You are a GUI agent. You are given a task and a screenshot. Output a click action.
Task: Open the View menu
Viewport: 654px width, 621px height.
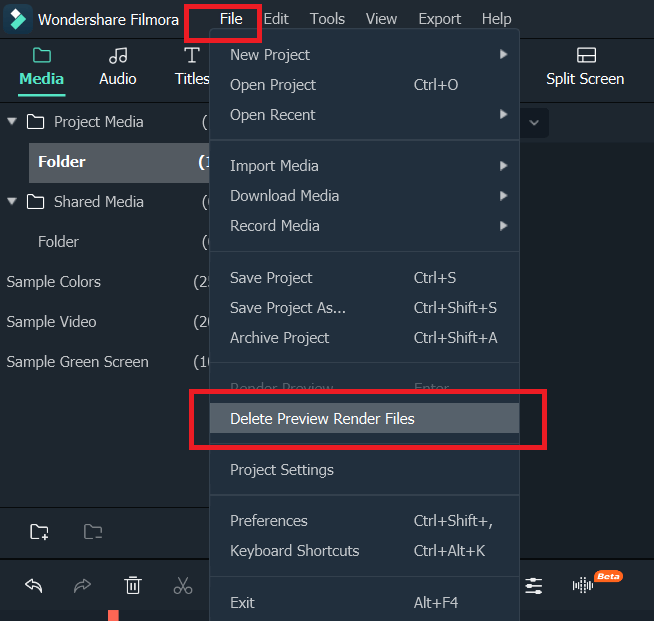pos(381,19)
